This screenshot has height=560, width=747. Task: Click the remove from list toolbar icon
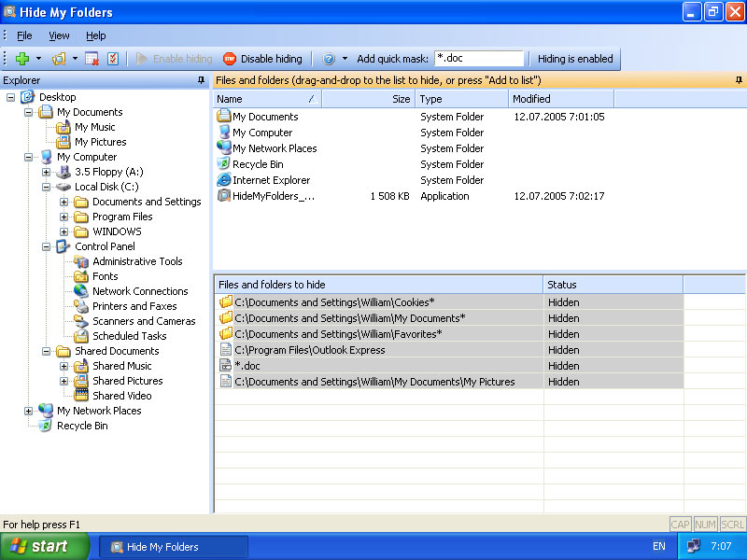pyautogui.click(x=92, y=59)
